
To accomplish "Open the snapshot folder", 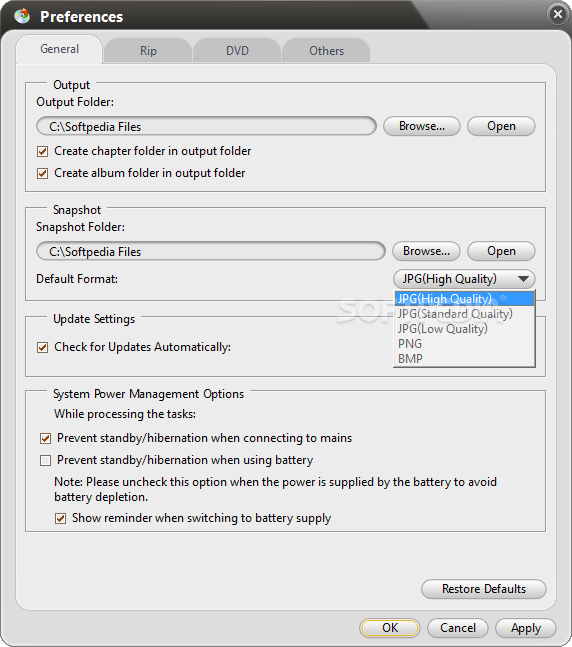I will 501,251.
